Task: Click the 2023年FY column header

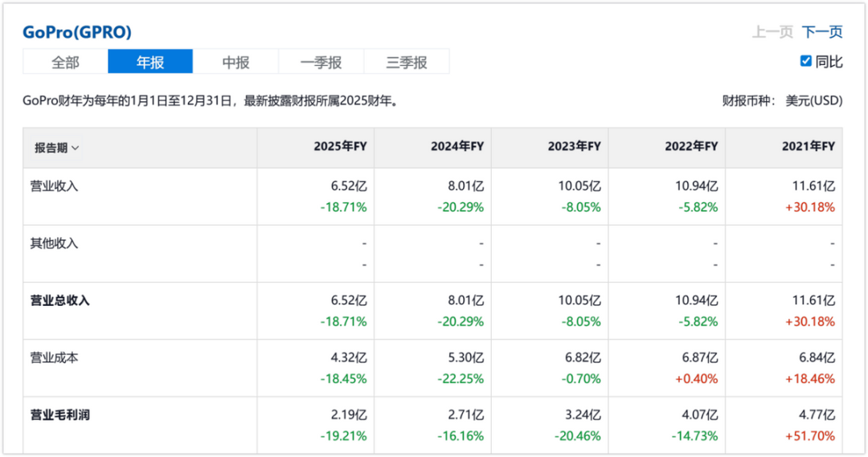Action: (574, 147)
